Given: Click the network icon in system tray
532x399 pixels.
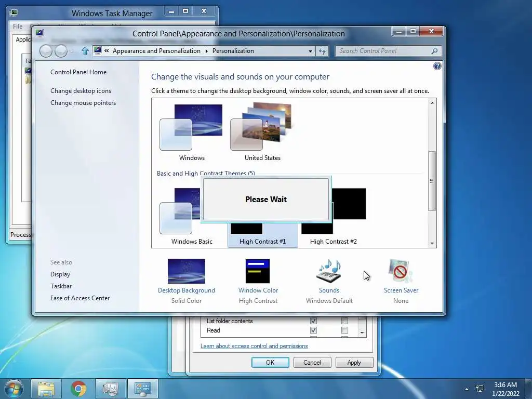Looking at the screenshot, I should (480, 389).
